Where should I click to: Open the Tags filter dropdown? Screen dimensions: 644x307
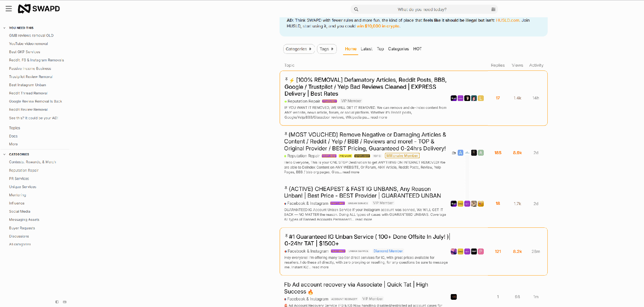(327, 49)
